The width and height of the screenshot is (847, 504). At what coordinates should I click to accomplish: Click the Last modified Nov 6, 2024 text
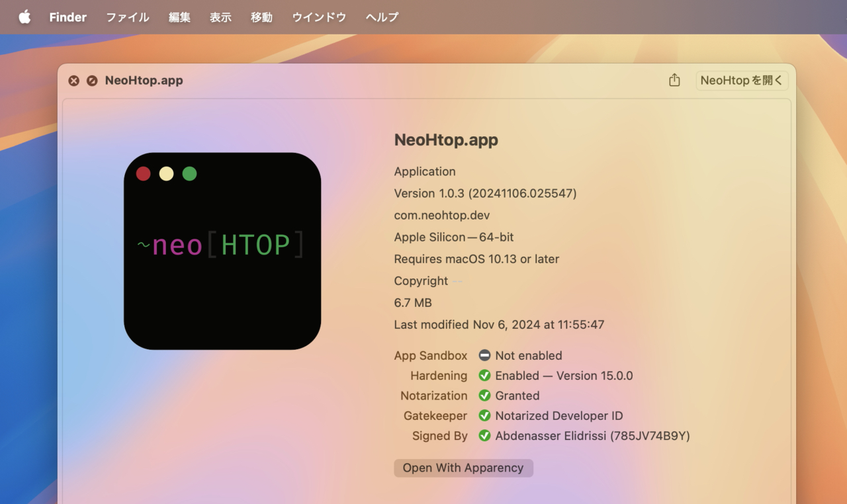click(x=499, y=324)
